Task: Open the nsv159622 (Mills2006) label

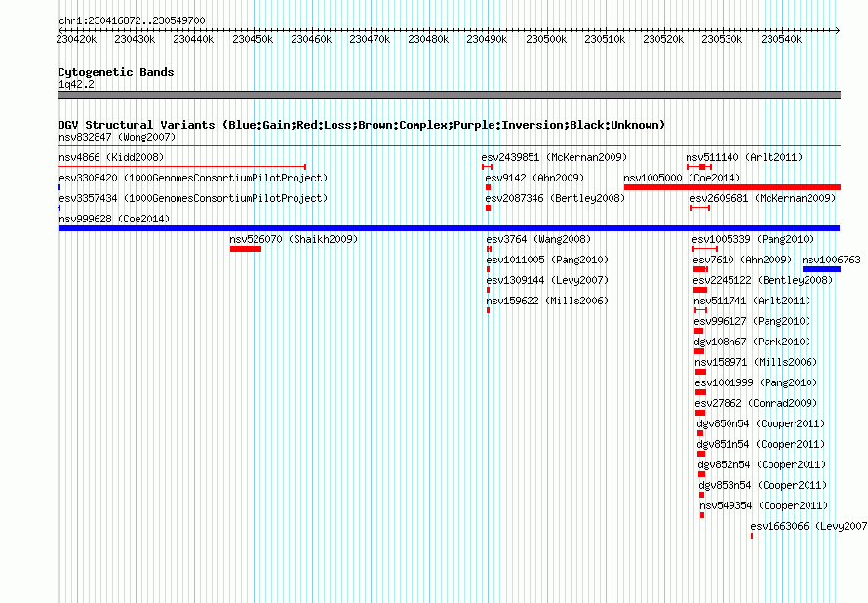Action: (x=547, y=301)
